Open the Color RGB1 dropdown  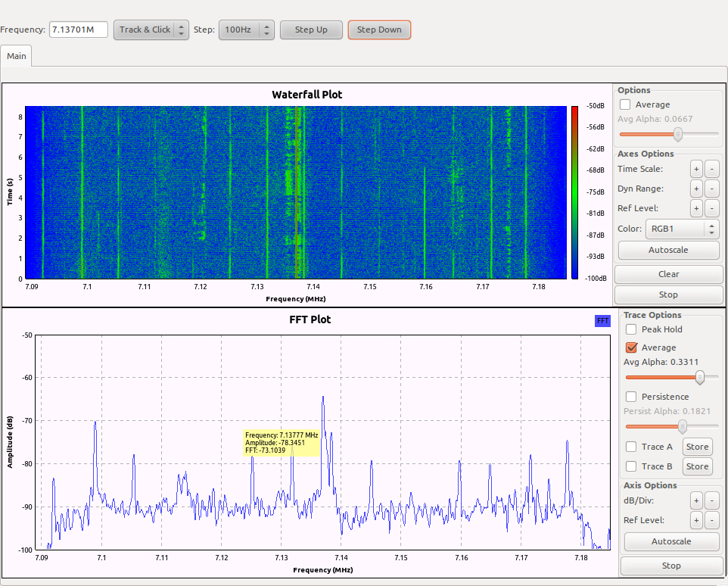[x=682, y=229]
